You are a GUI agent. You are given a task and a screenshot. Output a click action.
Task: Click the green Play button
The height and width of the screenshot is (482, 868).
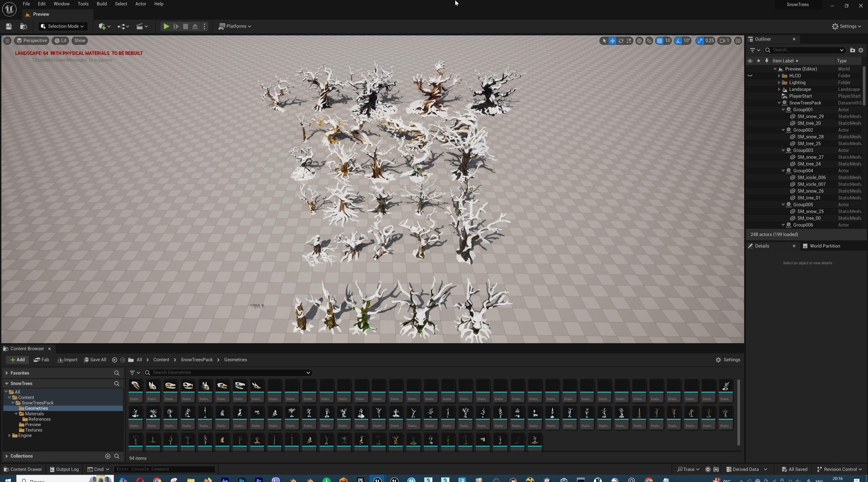166,26
